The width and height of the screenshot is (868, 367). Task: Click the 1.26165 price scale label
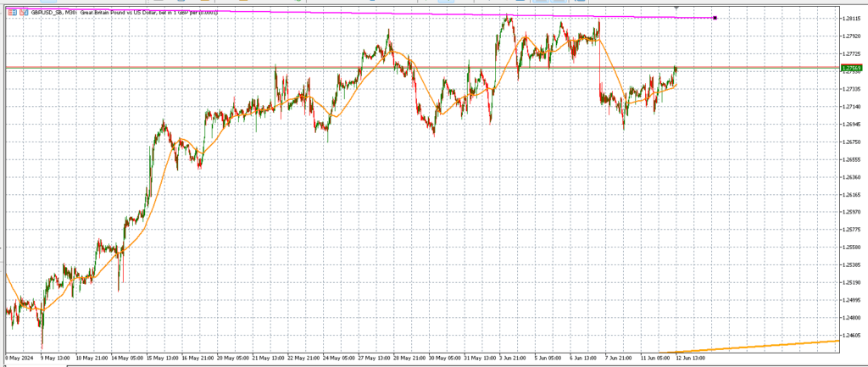pyautogui.click(x=851, y=194)
